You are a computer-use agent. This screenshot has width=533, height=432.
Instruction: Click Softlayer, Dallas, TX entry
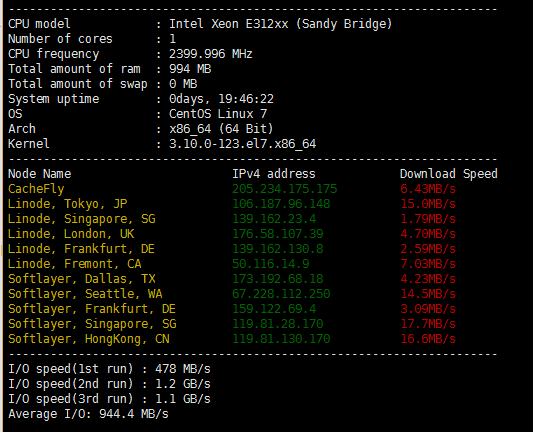coord(82,279)
